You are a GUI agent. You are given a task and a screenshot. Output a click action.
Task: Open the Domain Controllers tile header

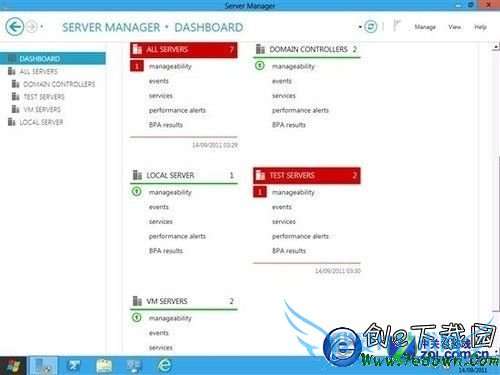307,50
